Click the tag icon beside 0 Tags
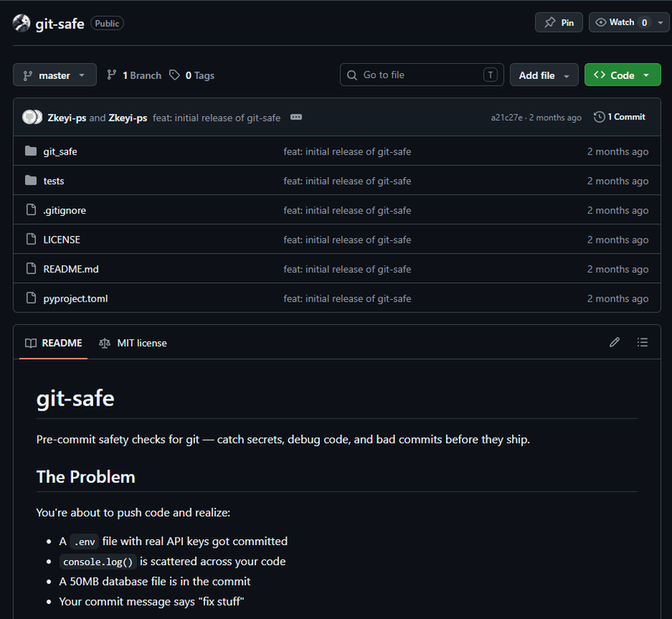This screenshot has width=672, height=619. (x=174, y=75)
